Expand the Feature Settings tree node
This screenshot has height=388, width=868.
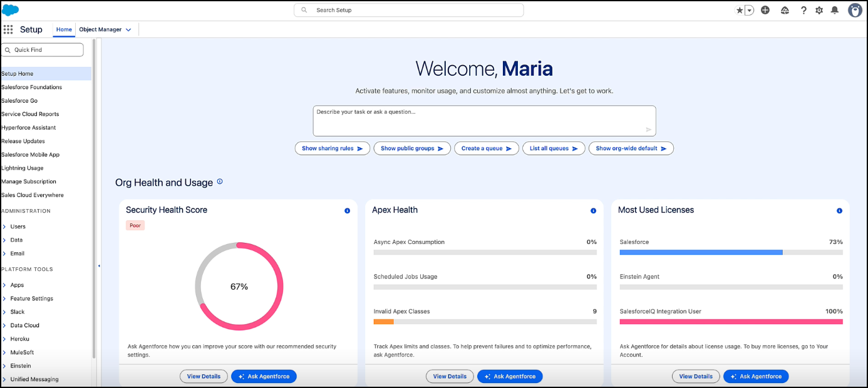[x=4, y=299]
